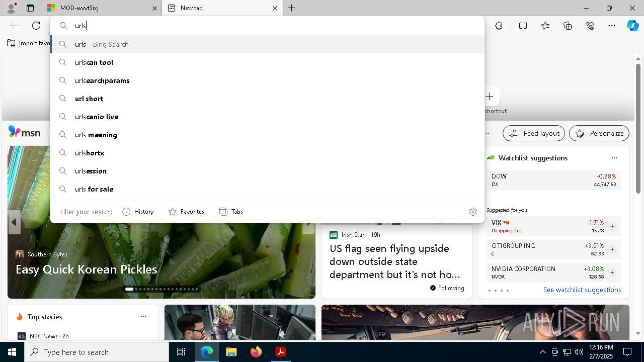Click Import favorites bookmark item
644x362 pixels.
(x=29, y=43)
